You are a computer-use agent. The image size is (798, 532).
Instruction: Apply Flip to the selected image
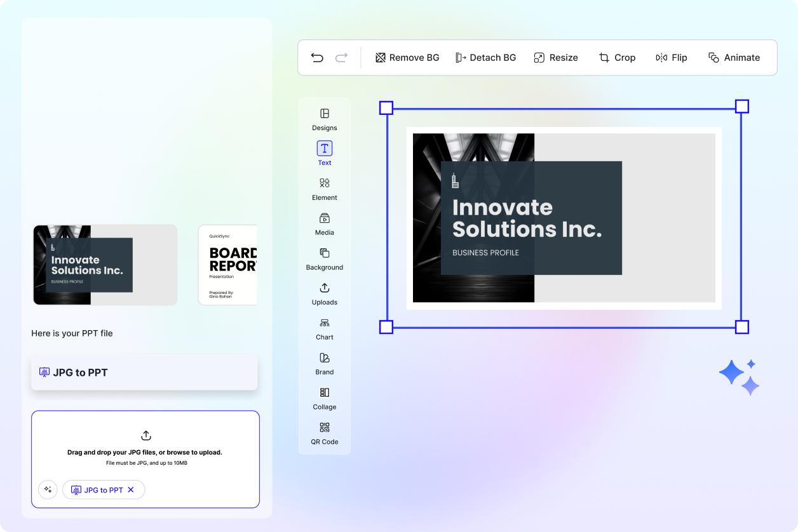(x=671, y=57)
